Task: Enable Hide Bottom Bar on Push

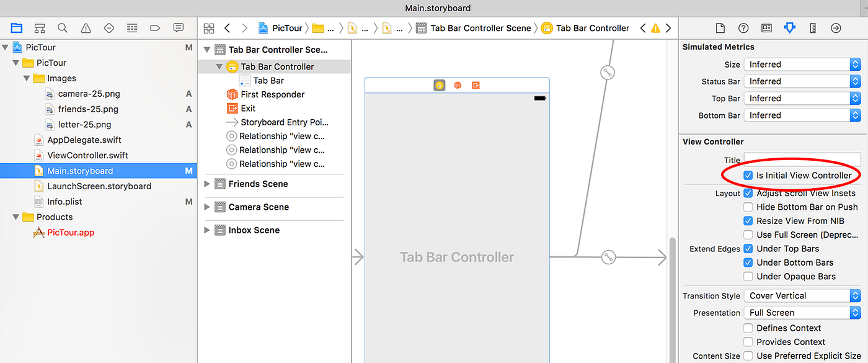Action: 748,207
